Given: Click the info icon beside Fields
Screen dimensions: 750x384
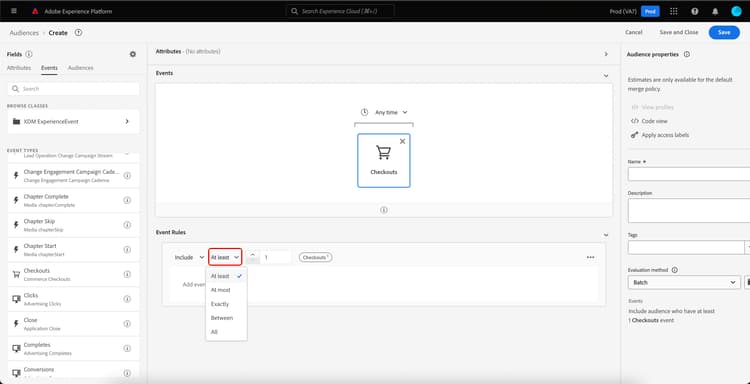Looking at the screenshot, I should click(x=29, y=55).
